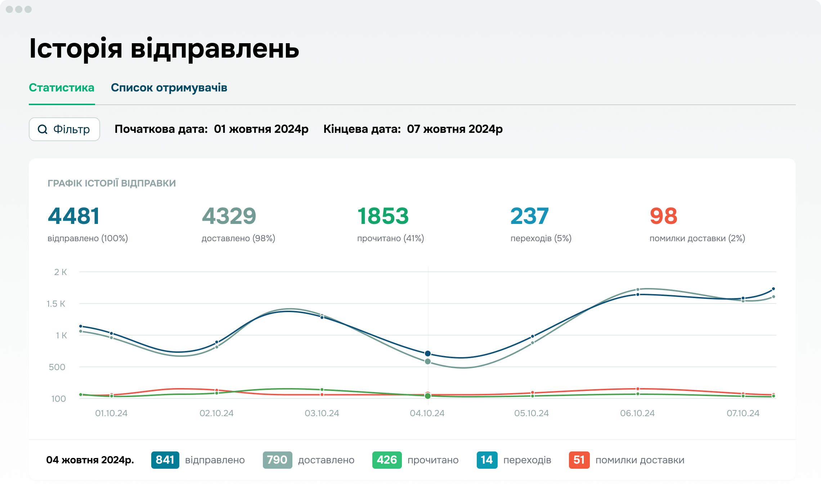Click the start date 01 жовтня 2024р
The image size is (821, 504).
click(261, 129)
